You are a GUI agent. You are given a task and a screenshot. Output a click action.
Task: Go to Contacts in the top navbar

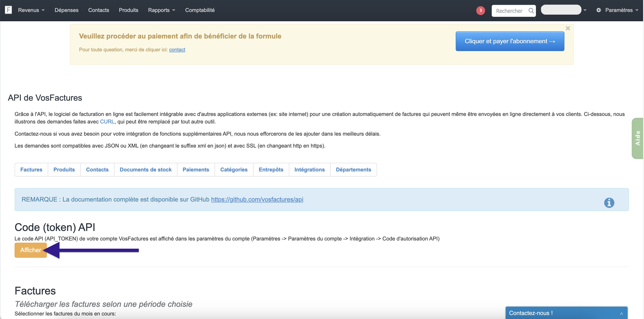point(99,10)
